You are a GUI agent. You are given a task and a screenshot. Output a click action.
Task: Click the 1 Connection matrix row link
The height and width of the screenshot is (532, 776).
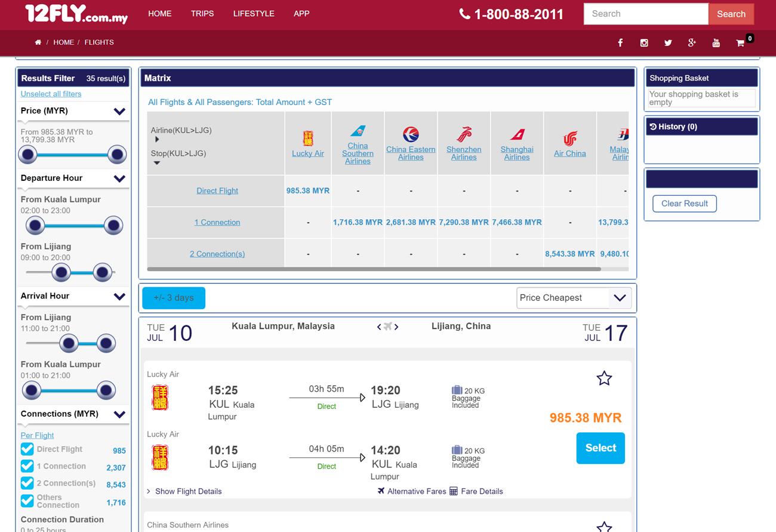[217, 223]
